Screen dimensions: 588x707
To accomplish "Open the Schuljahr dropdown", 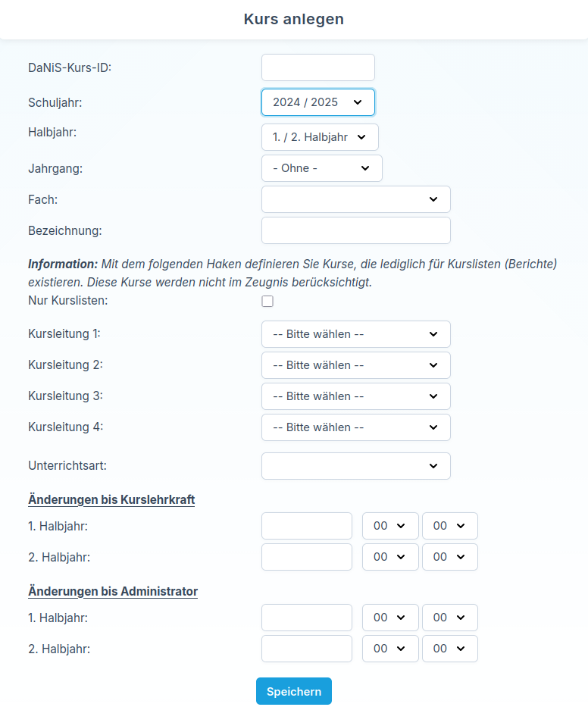I will click(x=318, y=102).
